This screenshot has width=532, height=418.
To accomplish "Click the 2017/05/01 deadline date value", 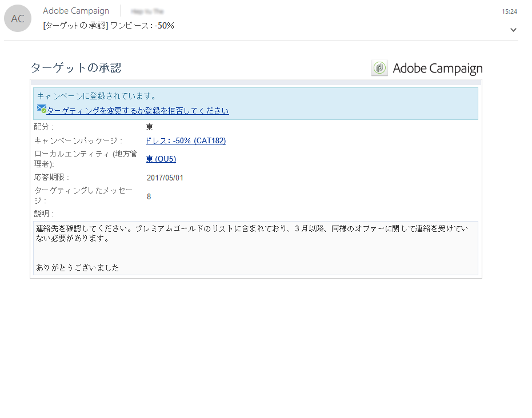I will click(165, 178).
